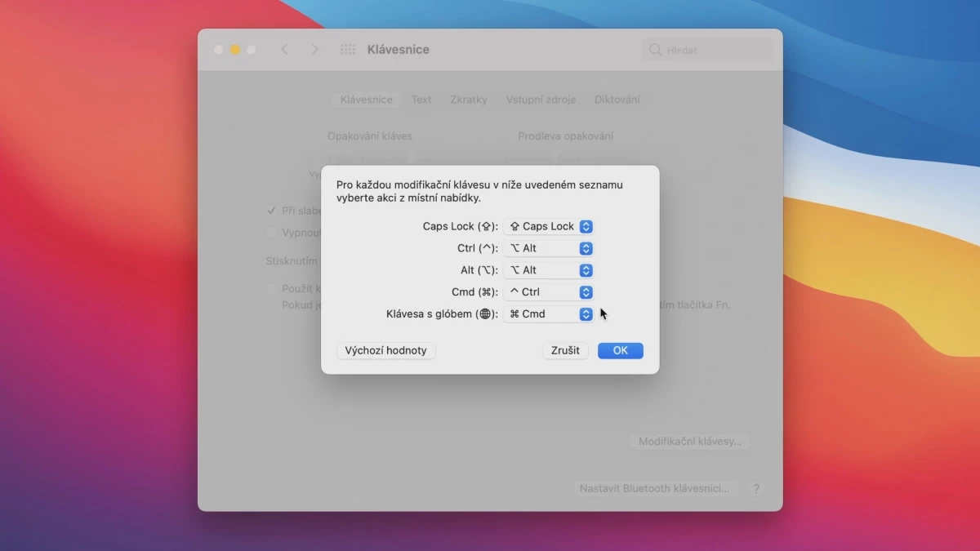This screenshot has width=980, height=551.
Task: Toggle the 'Při slabém' checkbox
Action: point(271,211)
